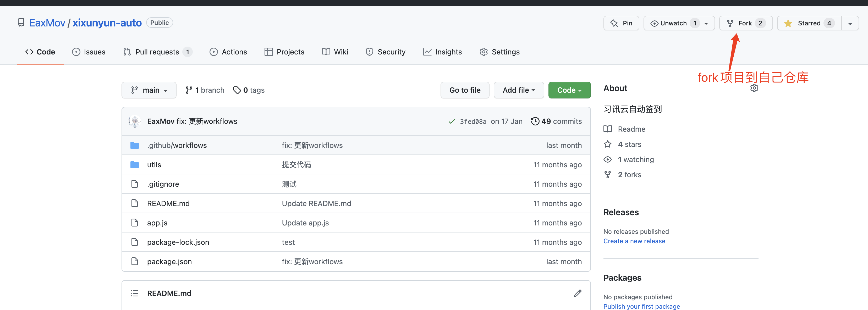Open the .github/workflows folder

point(177,145)
